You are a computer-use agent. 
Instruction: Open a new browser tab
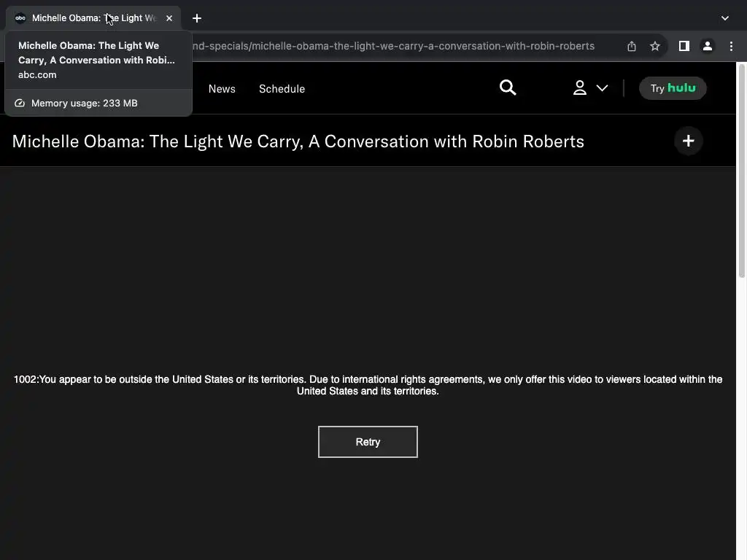197,18
